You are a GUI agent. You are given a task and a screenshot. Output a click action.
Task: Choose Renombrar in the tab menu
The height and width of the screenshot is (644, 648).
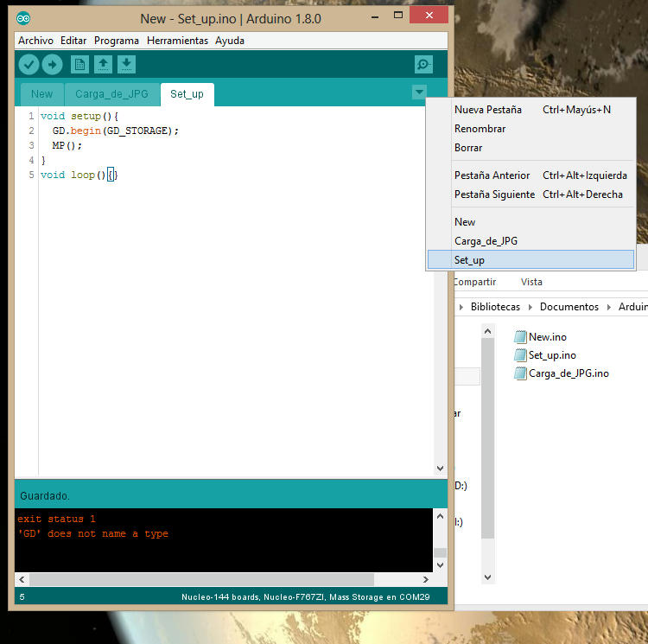[x=531, y=129]
